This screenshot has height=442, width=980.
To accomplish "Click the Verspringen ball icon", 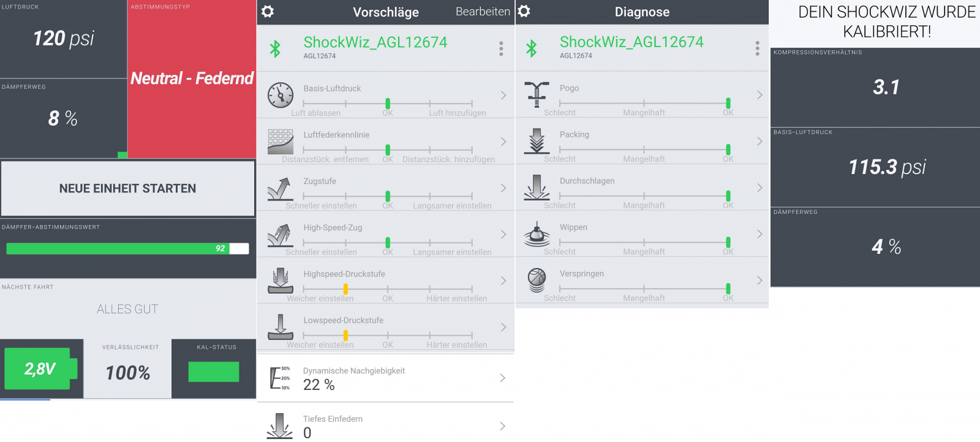I will point(537,280).
